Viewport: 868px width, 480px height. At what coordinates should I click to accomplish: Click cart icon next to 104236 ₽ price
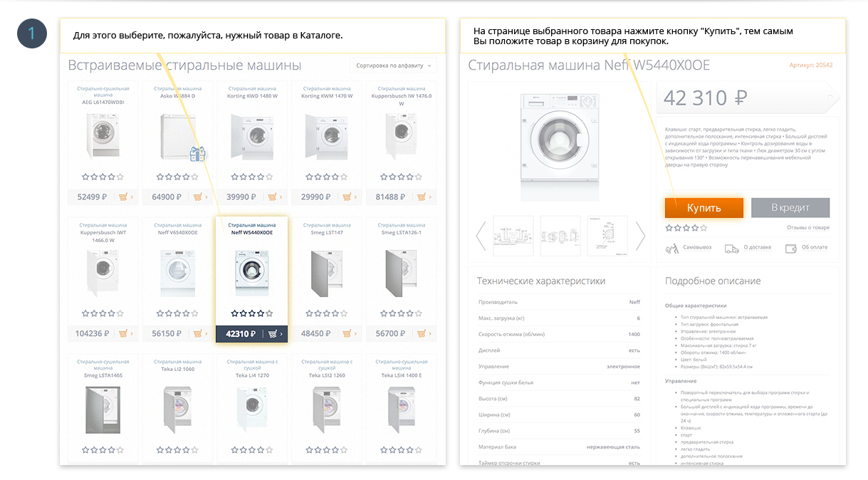(x=123, y=333)
